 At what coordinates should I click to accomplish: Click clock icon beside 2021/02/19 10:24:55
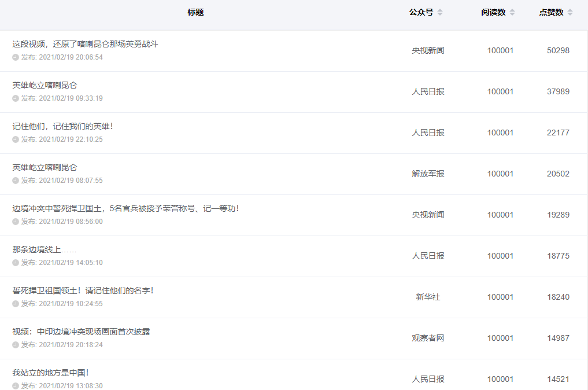[16, 304]
